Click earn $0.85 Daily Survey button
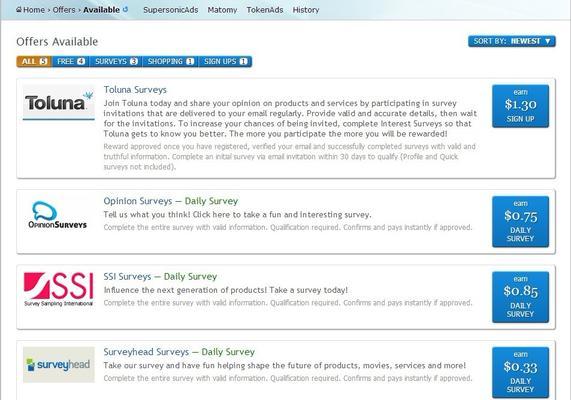Viewport: 571px width, 400px height. (x=520, y=297)
